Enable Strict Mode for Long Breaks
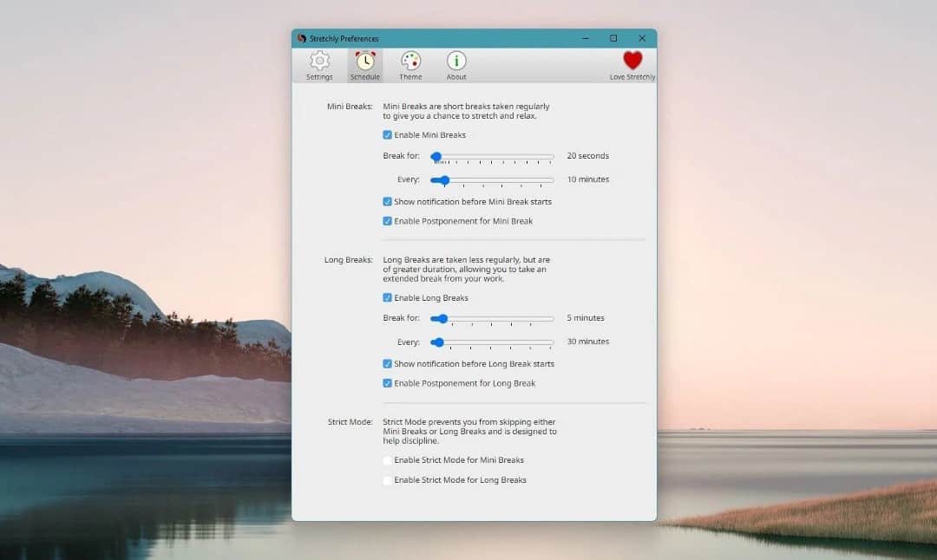The image size is (937, 560). point(388,480)
